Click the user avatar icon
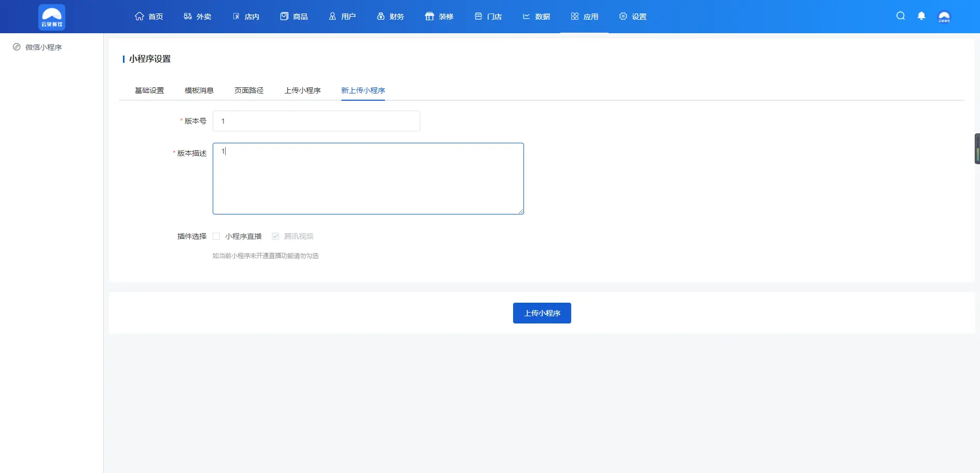This screenshot has height=473, width=980. [x=944, y=17]
